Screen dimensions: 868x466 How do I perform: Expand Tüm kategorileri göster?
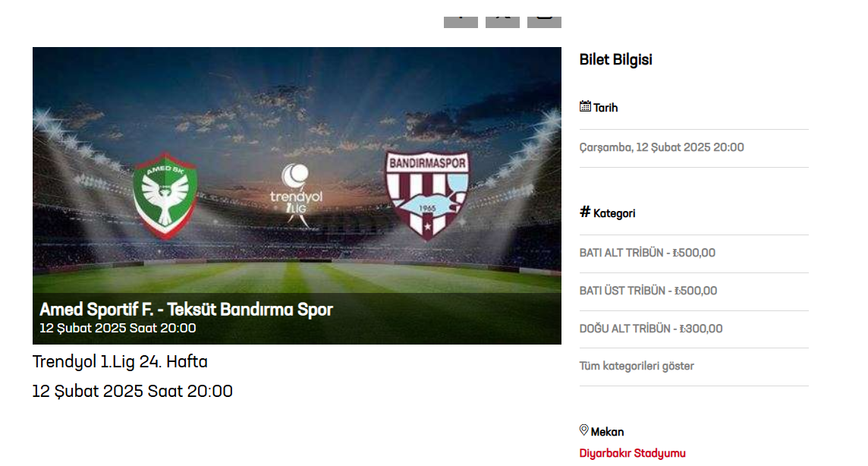(x=637, y=366)
